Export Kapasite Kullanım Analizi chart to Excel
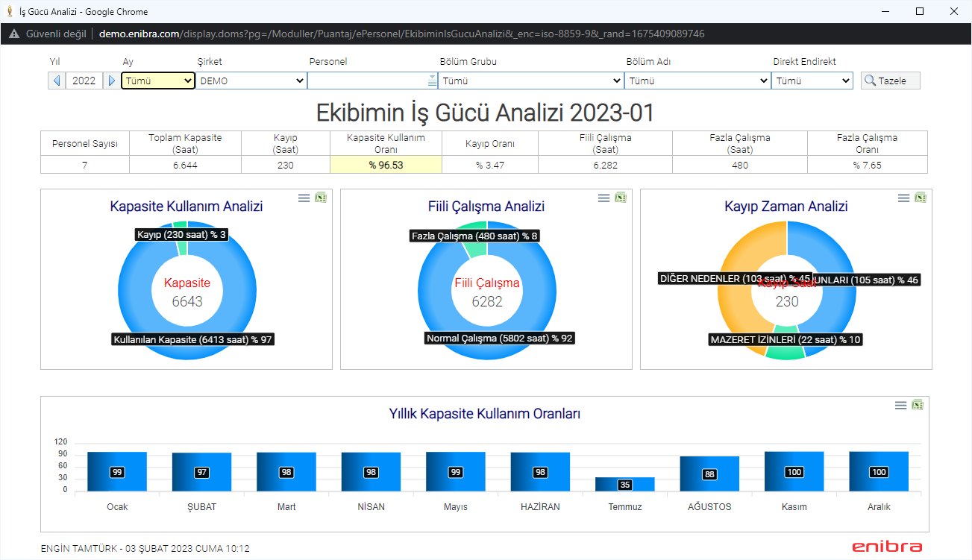 (321, 198)
